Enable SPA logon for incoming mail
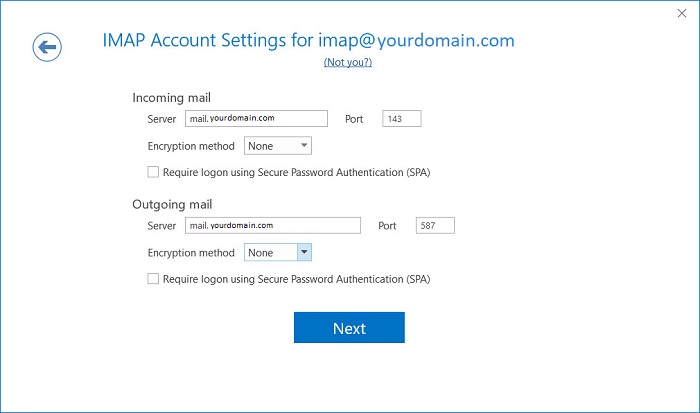Viewport: 700px width, 413px height. [153, 172]
